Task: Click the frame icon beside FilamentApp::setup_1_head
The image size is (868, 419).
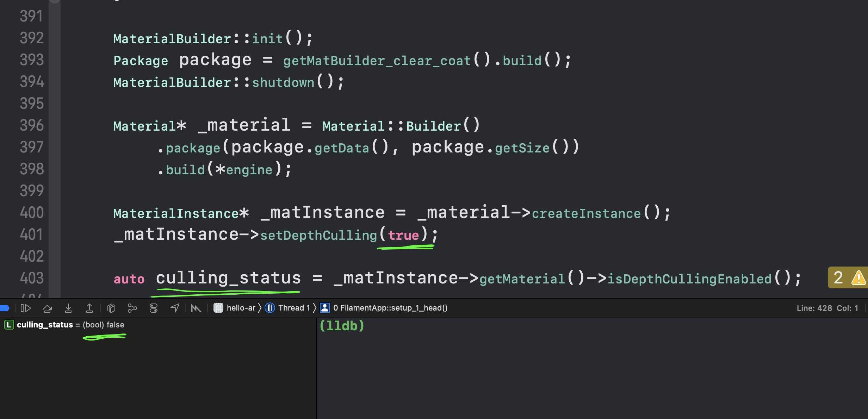Action: point(324,308)
